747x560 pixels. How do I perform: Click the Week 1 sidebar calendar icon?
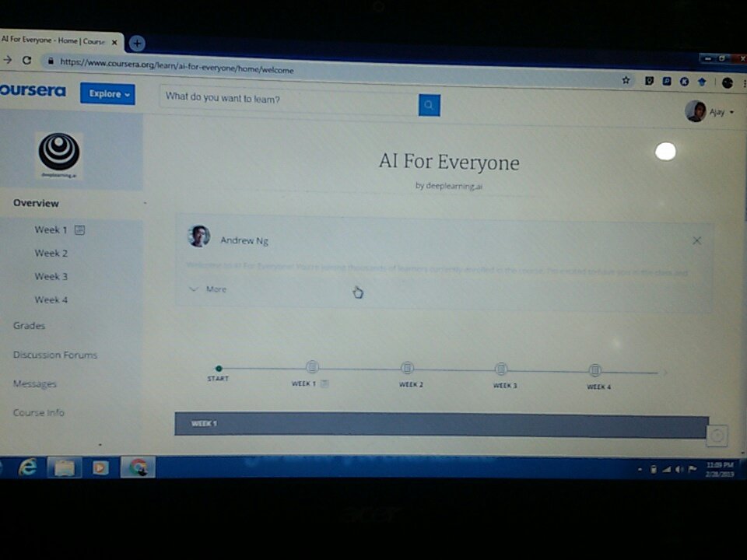click(x=79, y=230)
